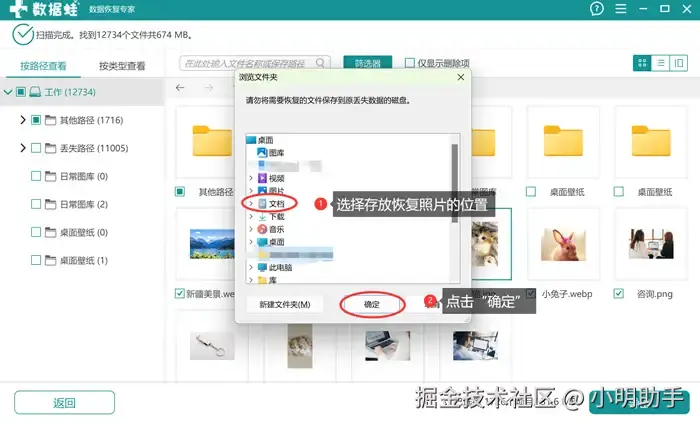Select 桌面壁纸 (1) in sidebar tree
The image size is (700, 426).
pos(83,260)
